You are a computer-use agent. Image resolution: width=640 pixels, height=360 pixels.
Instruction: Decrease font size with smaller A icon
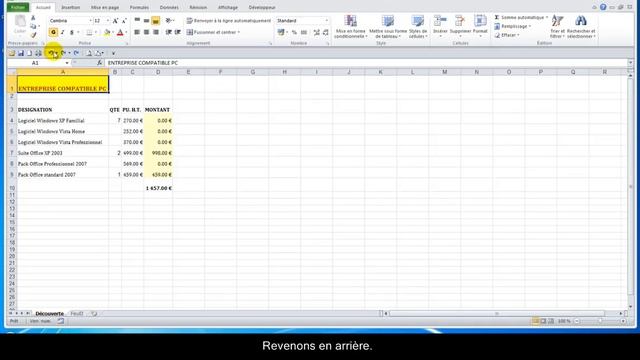tap(124, 20)
